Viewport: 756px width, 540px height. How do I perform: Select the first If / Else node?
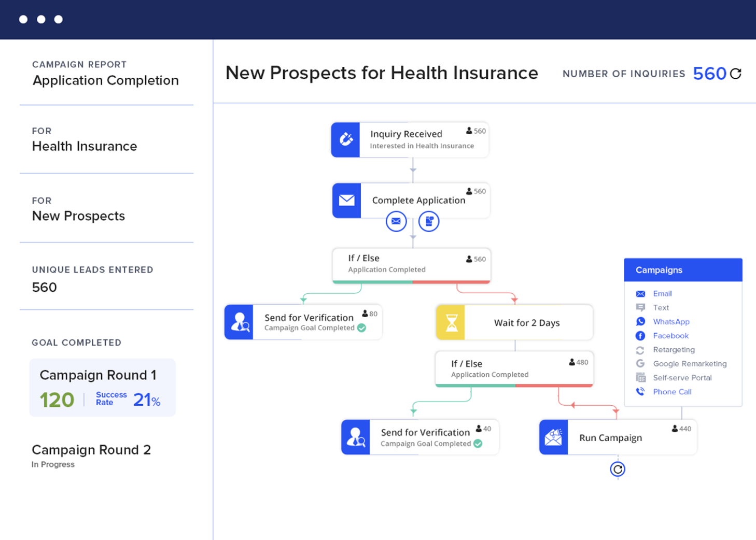coord(411,264)
